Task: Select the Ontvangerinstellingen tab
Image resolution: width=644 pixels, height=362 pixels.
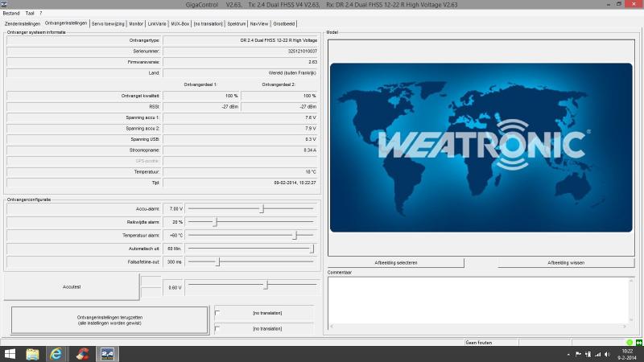Action: click(66, 23)
